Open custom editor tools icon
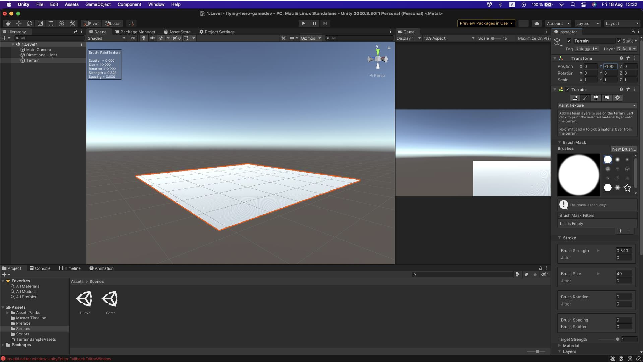Image resolution: width=644 pixels, height=362 pixels. click(x=73, y=23)
